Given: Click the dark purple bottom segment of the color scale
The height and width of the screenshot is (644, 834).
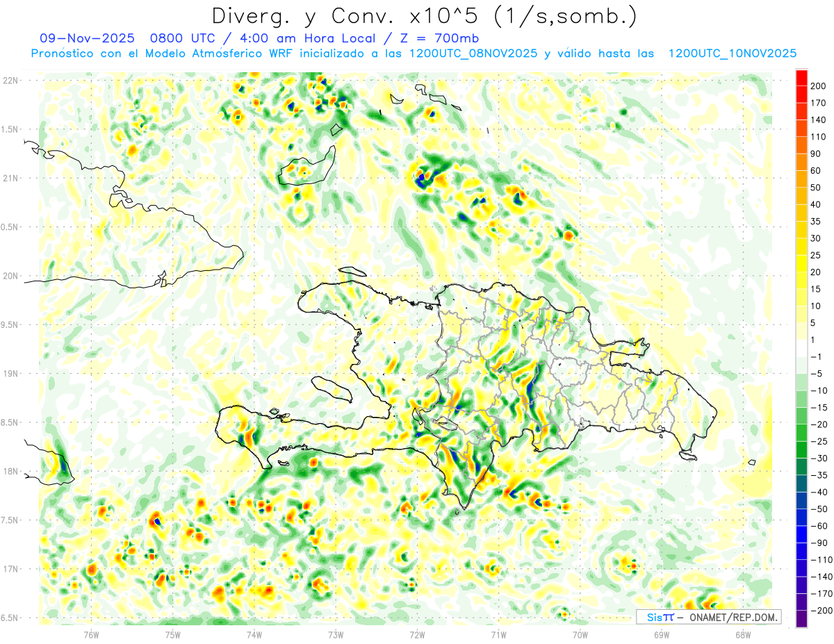Looking at the screenshot, I should [x=801, y=619].
